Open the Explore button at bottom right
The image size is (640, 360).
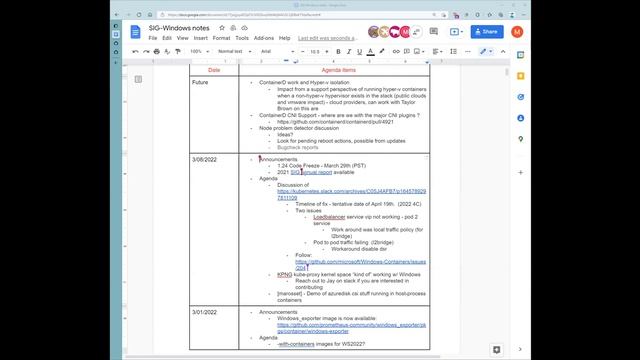[496, 350]
